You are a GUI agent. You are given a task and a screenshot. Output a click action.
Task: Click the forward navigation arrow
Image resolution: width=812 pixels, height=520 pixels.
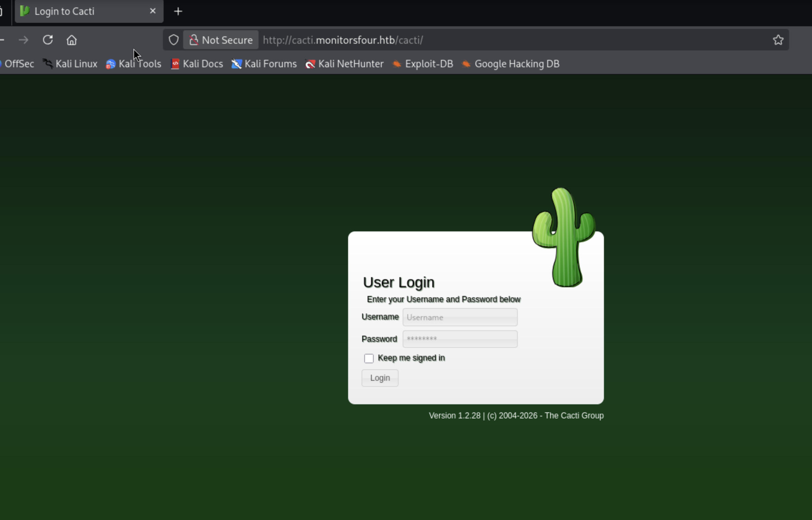[24, 40]
